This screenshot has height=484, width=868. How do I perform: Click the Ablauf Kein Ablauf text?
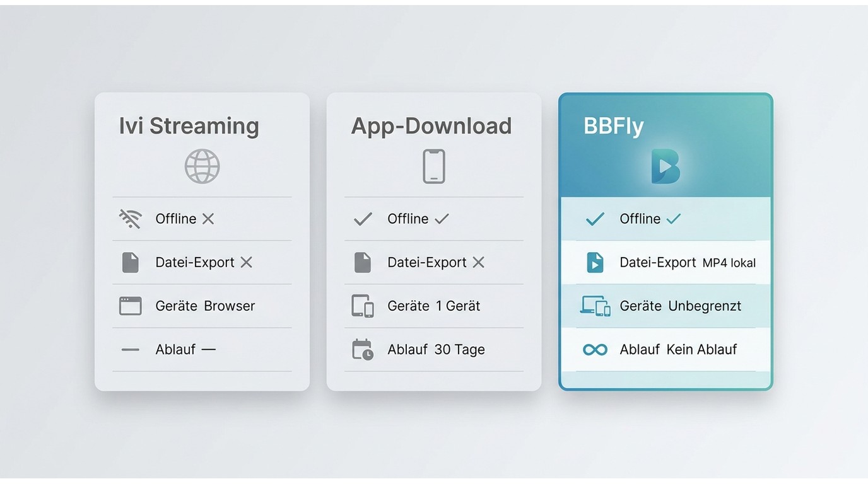click(x=678, y=350)
